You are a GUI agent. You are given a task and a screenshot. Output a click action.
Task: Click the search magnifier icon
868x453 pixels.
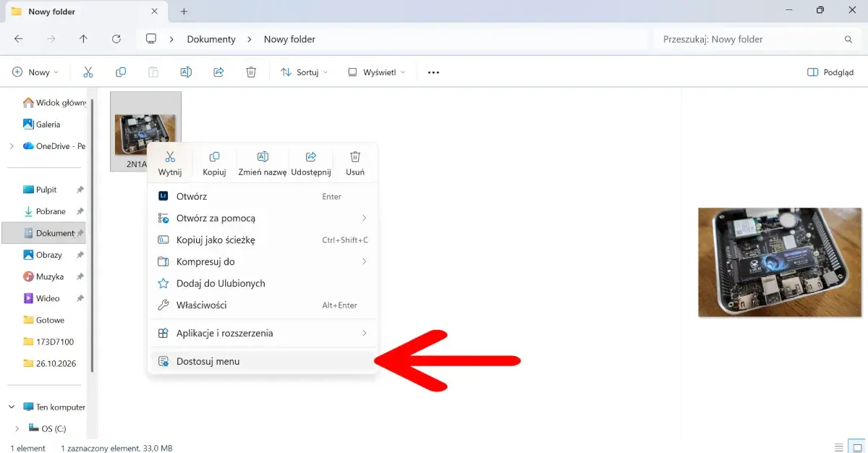pos(848,39)
